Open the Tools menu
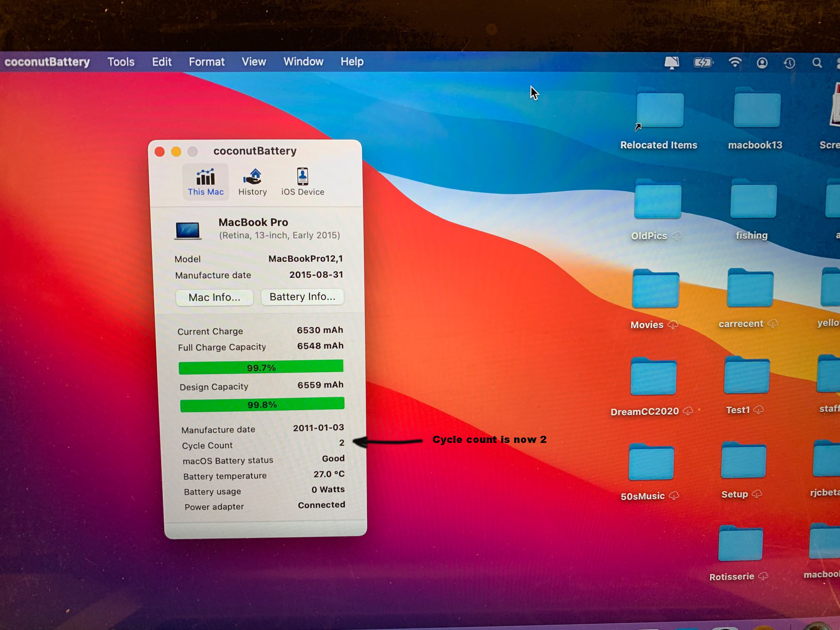840x630 pixels. (x=121, y=62)
